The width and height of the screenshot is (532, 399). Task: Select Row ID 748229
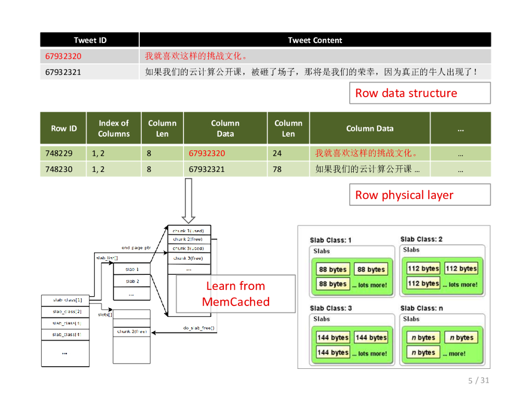click(x=59, y=153)
